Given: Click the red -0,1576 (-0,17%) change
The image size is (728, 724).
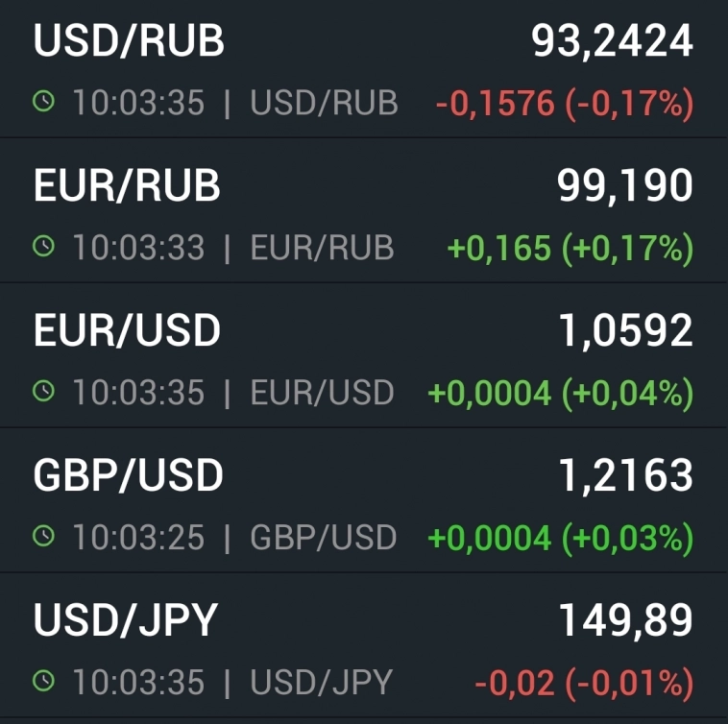Looking at the screenshot, I should [564, 104].
